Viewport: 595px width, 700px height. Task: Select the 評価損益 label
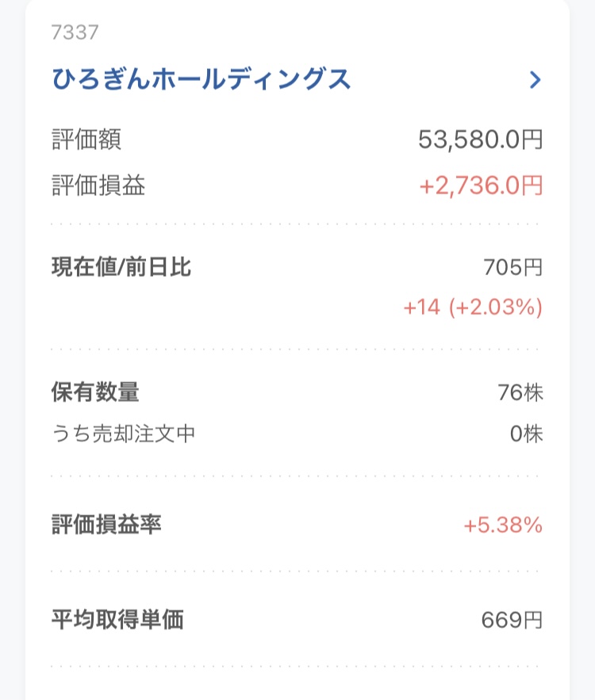click(98, 186)
